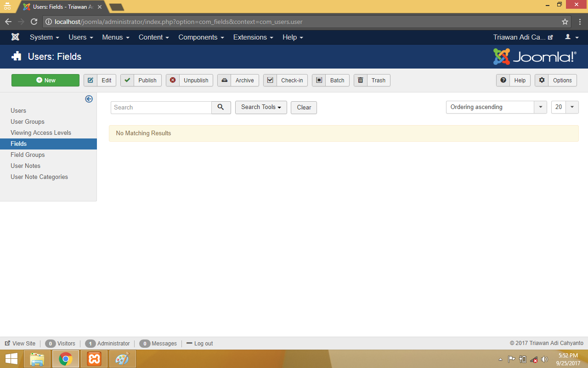Screen dimensions: 588x368
Task: Click the Unpublish toolbar button
Action: [189, 80]
